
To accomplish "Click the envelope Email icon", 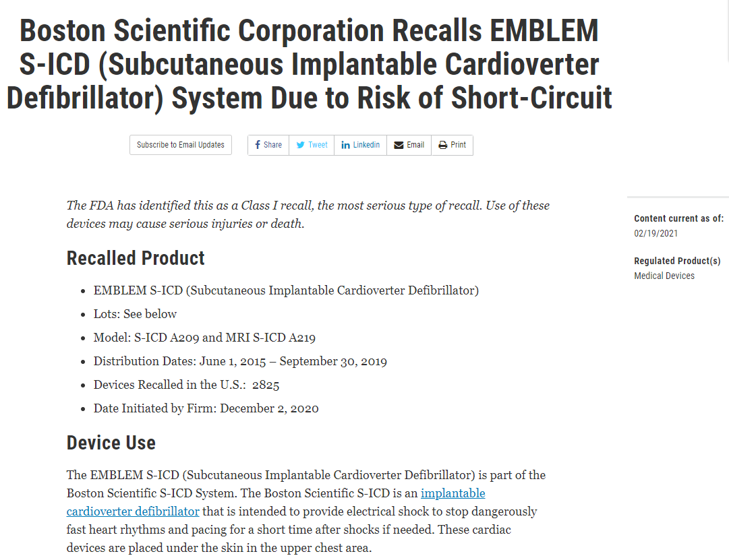I will pyautogui.click(x=399, y=145).
